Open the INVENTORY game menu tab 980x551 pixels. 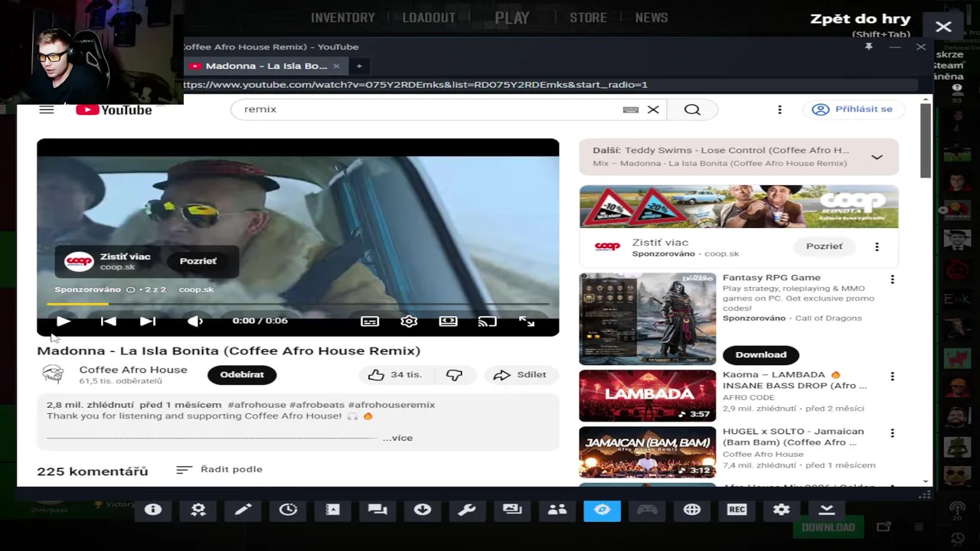343,18
